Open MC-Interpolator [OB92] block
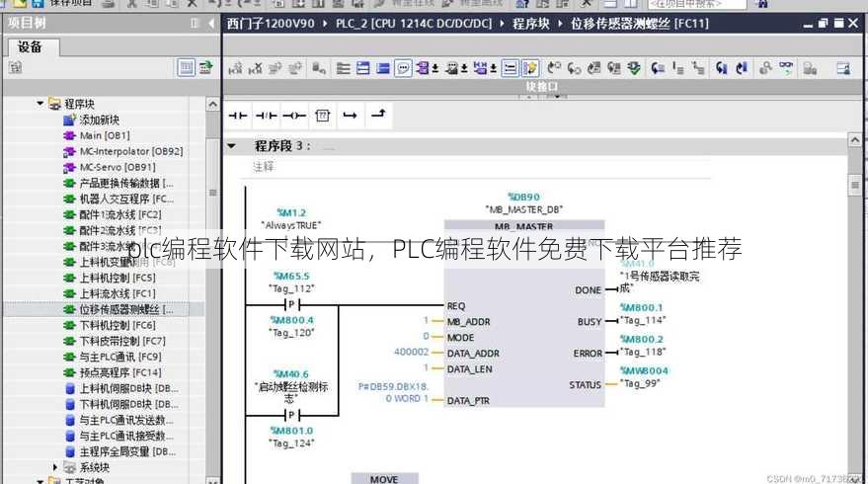 click(131, 151)
